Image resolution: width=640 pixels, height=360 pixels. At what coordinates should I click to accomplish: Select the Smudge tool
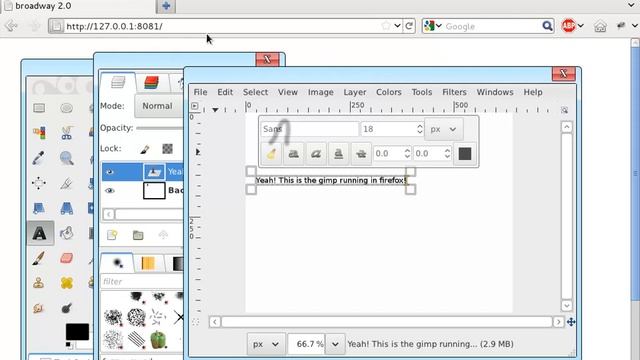point(39,308)
